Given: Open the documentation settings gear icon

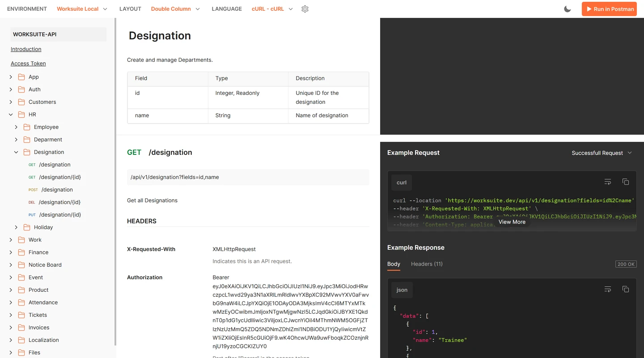Looking at the screenshot, I should 305,9.
